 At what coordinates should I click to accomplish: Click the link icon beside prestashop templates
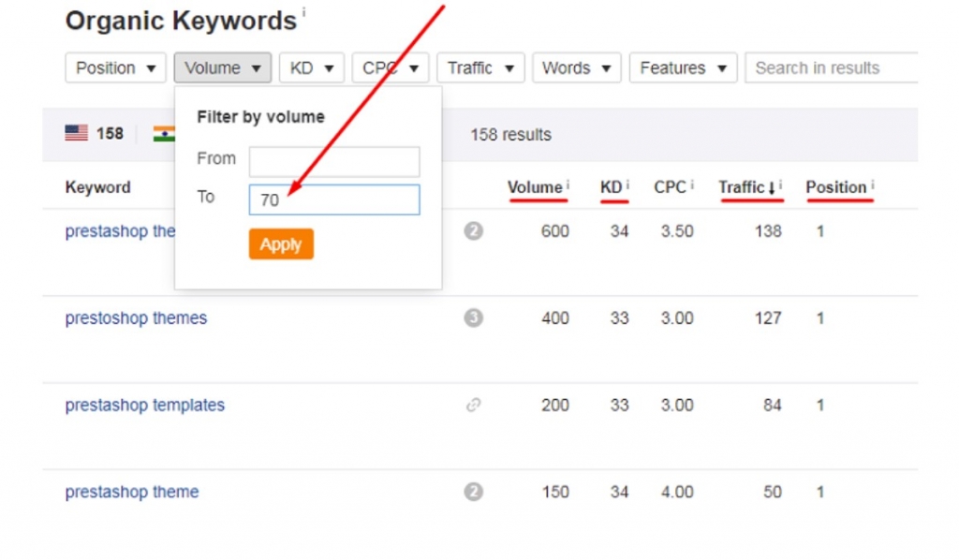point(473,405)
